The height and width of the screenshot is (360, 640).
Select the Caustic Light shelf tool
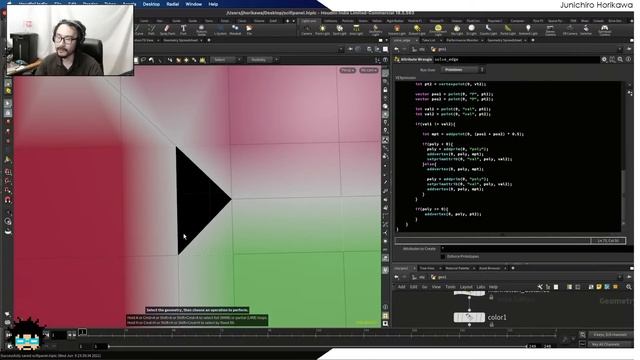488,30
